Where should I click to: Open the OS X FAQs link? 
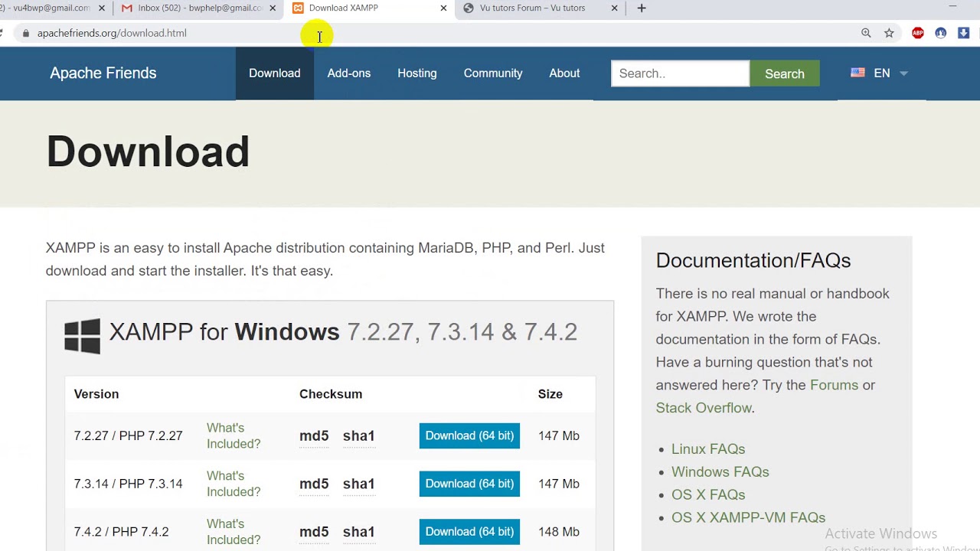[708, 495]
